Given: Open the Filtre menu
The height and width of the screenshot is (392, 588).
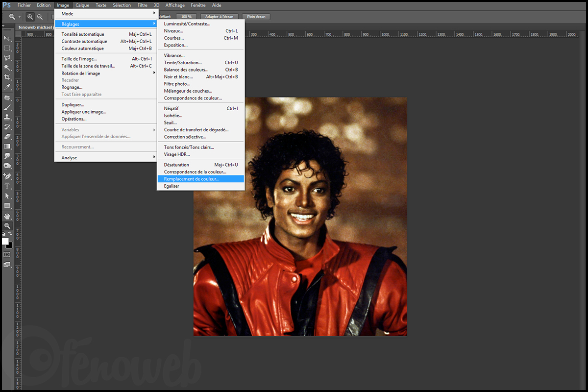Looking at the screenshot, I should click(143, 5).
